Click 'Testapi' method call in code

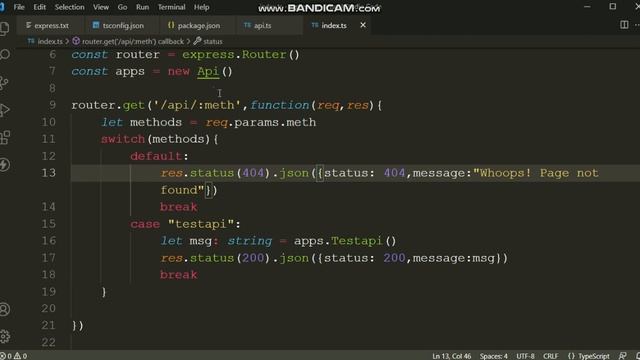pos(356,241)
